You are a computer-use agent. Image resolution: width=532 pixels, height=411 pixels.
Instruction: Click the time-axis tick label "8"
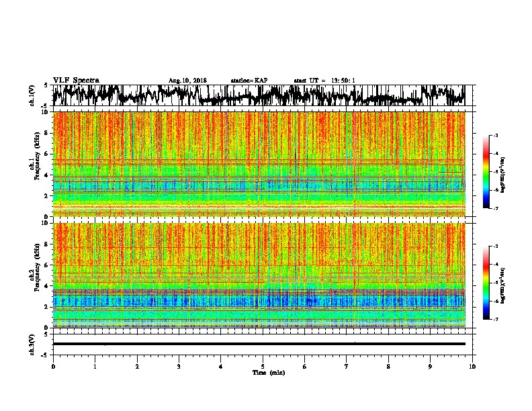tap(388, 367)
